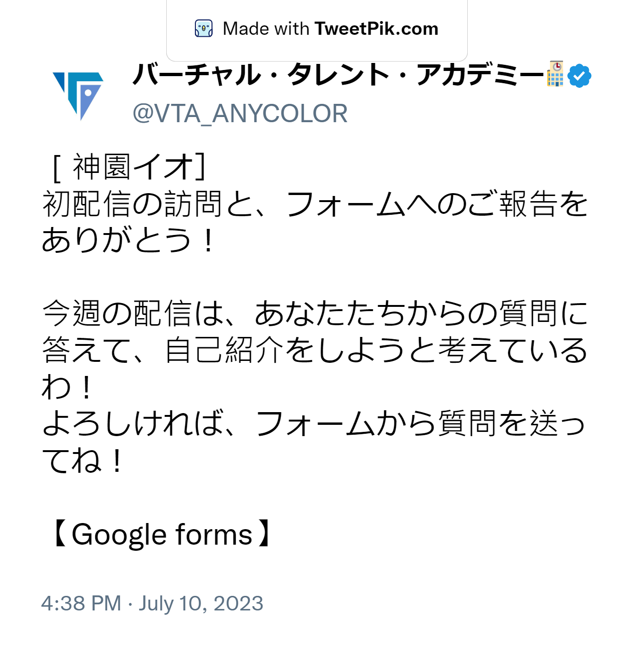Open the bold TweetPik.com link

point(376,29)
